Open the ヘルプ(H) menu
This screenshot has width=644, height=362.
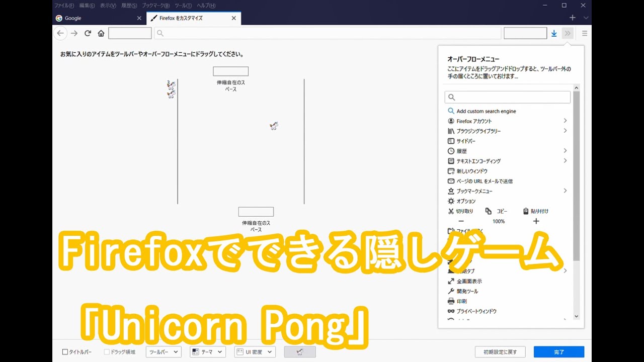click(x=206, y=6)
